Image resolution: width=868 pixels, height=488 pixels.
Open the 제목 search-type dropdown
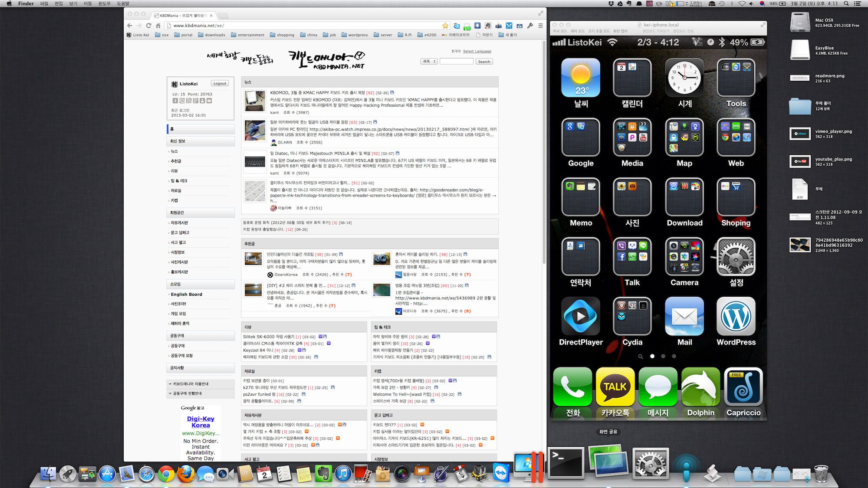(x=429, y=62)
